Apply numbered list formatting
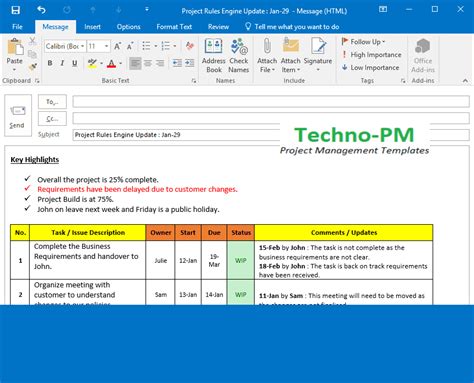This screenshot has width=474, height=383. click(x=166, y=46)
